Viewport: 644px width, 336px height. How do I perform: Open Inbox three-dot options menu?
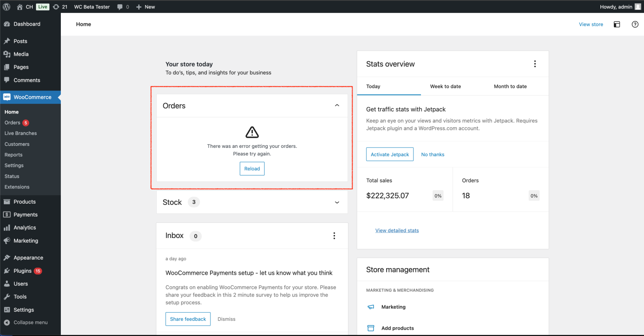click(x=334, y=236)
